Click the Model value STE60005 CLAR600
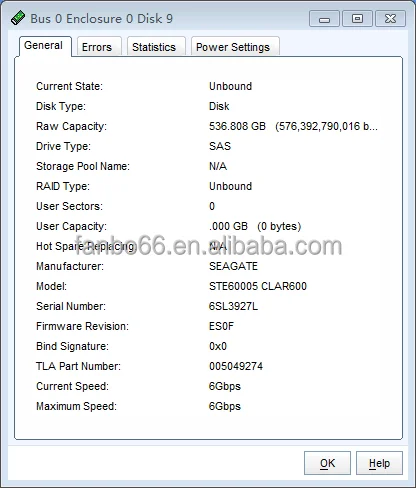416x488 pixels. click(258, 286)
